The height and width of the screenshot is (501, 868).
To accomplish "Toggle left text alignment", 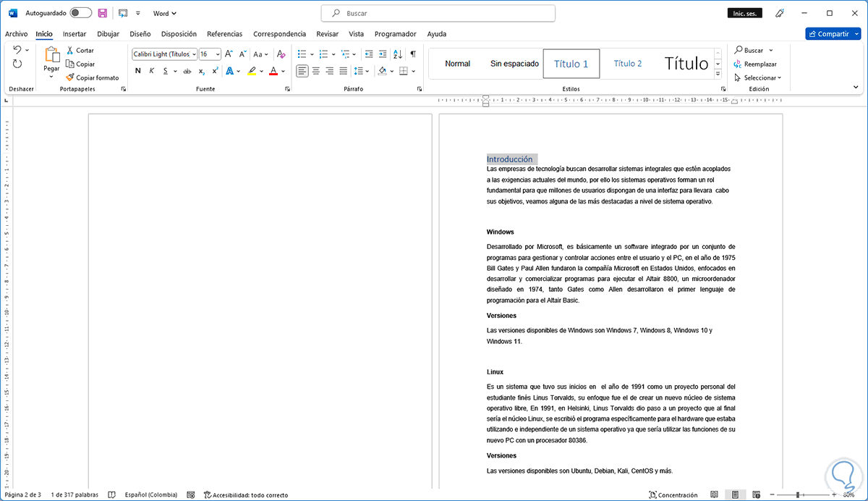I will [x=302, y=71].
